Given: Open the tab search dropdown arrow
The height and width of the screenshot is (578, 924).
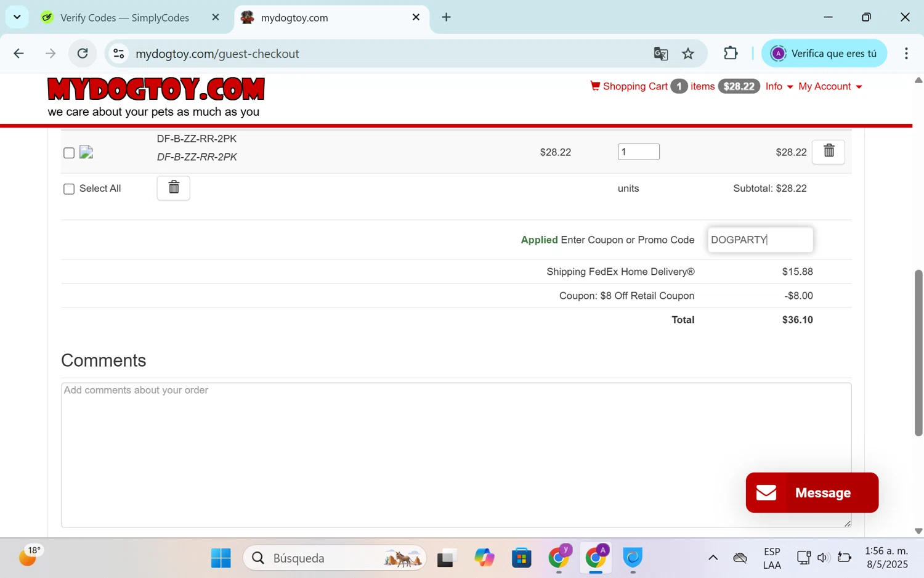Looking at the screenshot, I should (x=17, y=17).
